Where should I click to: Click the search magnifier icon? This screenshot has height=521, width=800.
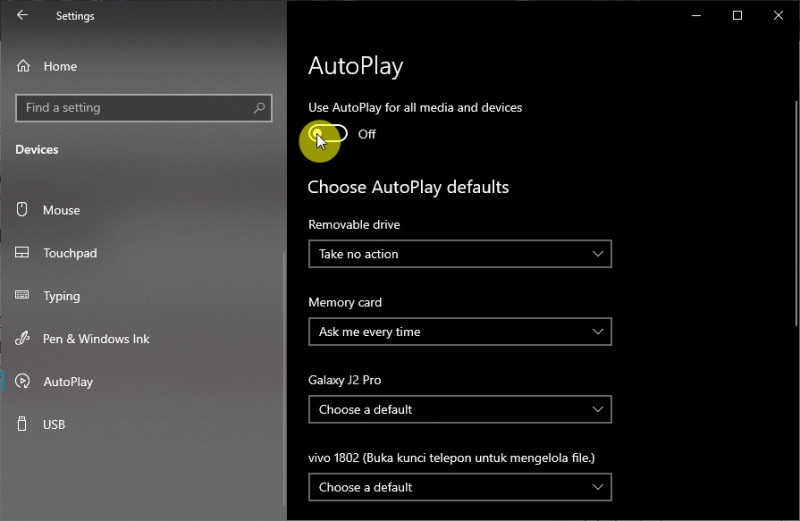pyautogui.click(x=259, y=108)
